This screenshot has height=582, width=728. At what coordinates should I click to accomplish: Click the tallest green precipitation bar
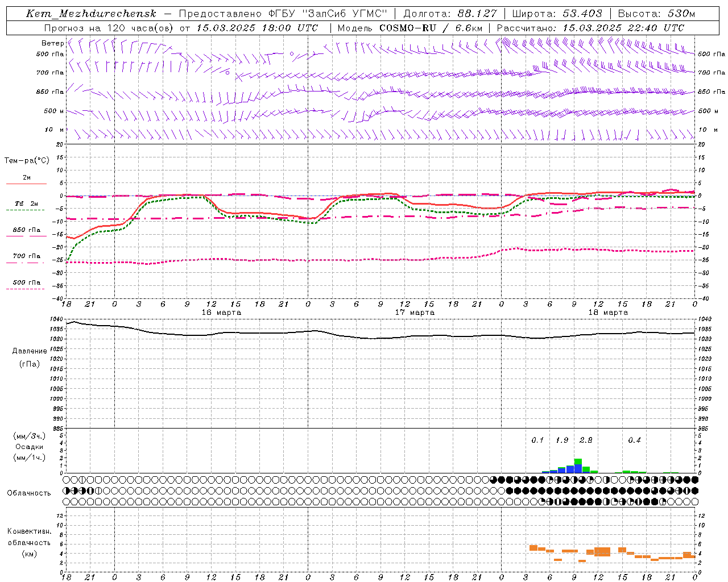coord(578,462)
